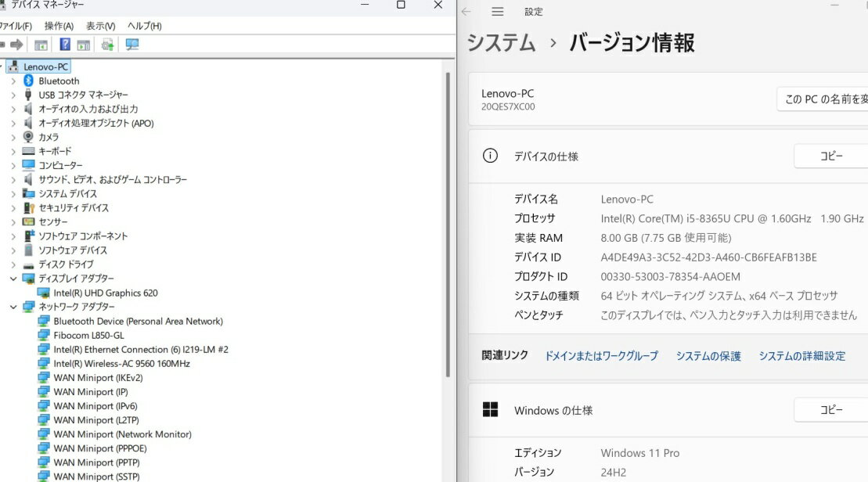Image resolution: width=868 pixels, height=482 pixels.
Task: Click the software components puzzle icon
Action: coord(29,236)
